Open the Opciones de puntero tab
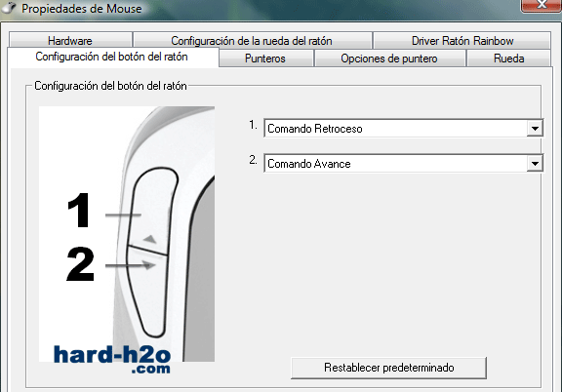This screenshot has width=562, height=392. coord(389,59)
